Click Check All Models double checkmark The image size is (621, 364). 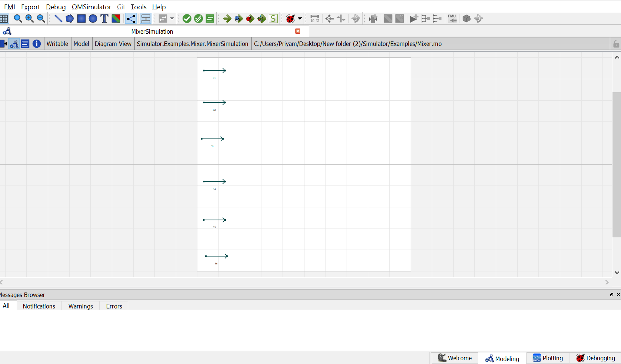198,19
